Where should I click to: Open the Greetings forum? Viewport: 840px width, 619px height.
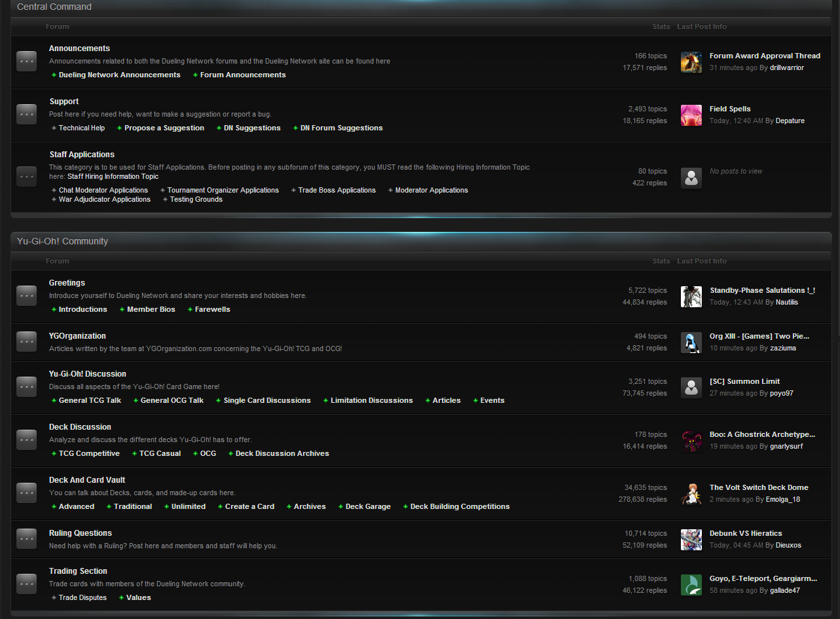pyautogui.click(x=67, y=283)
